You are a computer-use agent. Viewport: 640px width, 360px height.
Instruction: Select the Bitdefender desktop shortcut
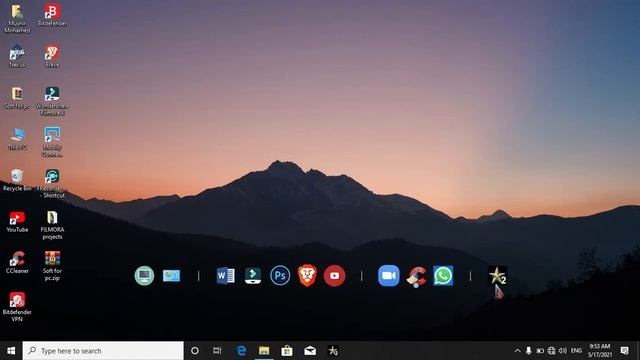click(x=52, y=15)
